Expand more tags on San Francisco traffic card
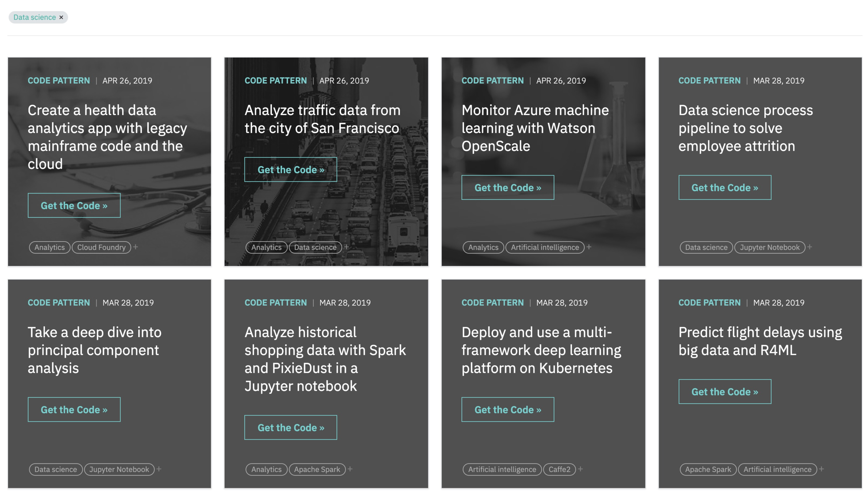Screen dimensions: 868x493 pyautogui.click(x=346, y=247)
